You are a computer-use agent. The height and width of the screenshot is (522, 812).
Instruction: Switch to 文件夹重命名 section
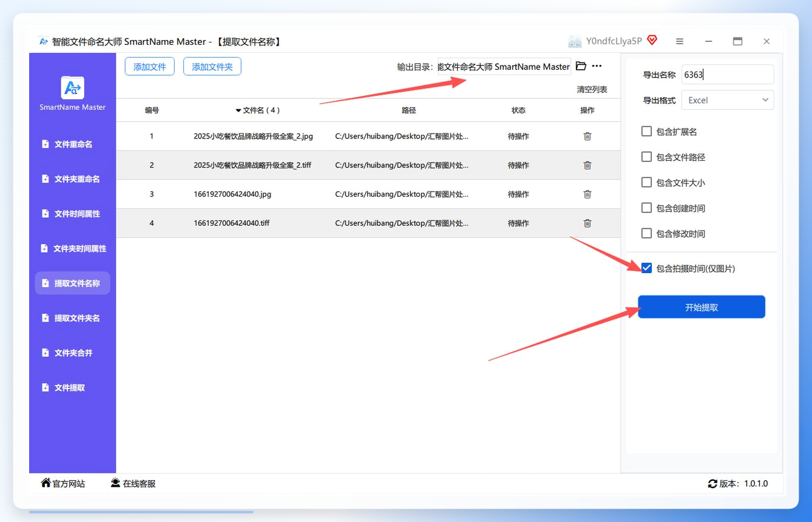pyautogui.click(x=73, y=179)
